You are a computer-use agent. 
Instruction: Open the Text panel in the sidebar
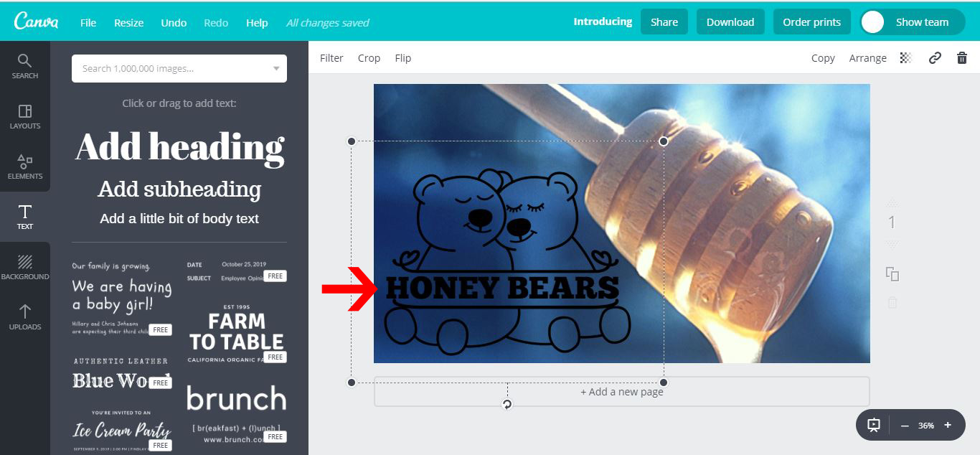(x=24, y=215)
